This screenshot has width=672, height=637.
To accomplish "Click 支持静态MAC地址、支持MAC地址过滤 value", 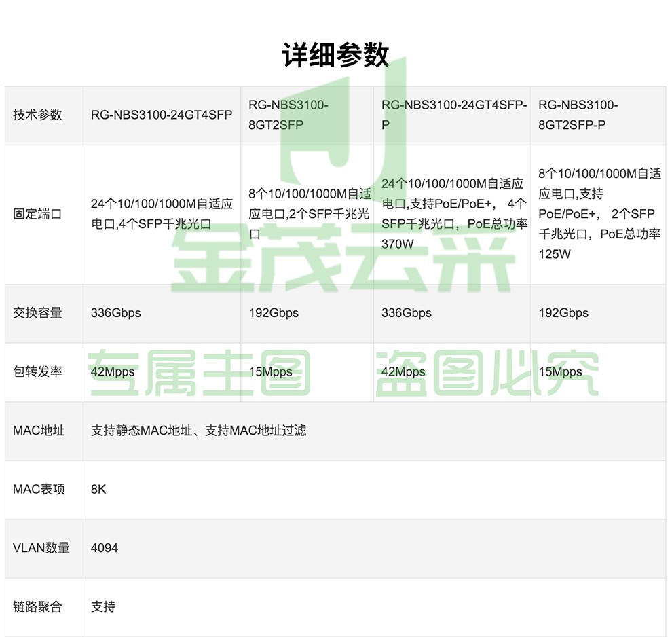I will [199, 431].
